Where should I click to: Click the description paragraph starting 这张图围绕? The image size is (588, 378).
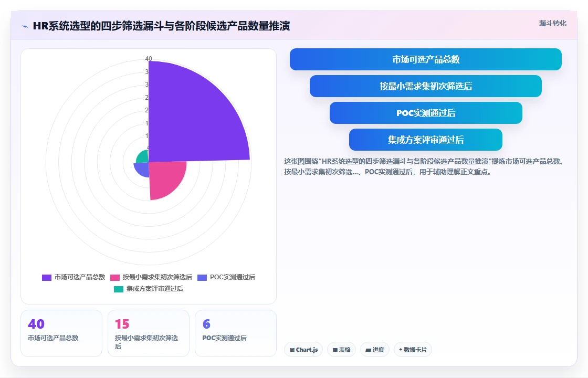[425, 166]
